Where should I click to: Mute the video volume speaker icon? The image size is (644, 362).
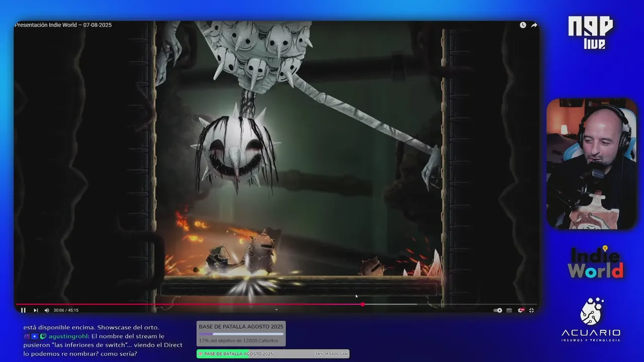pyautogui.click(x=47, y=310)
